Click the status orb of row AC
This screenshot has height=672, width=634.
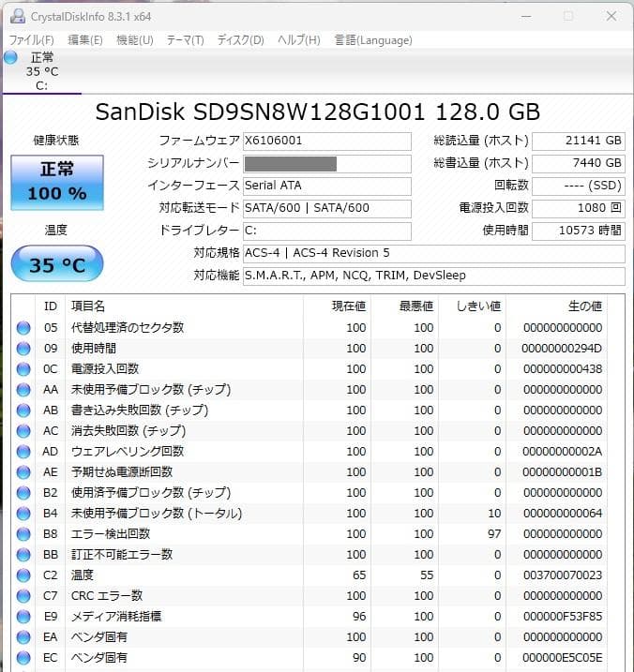(x=23, y=431)
